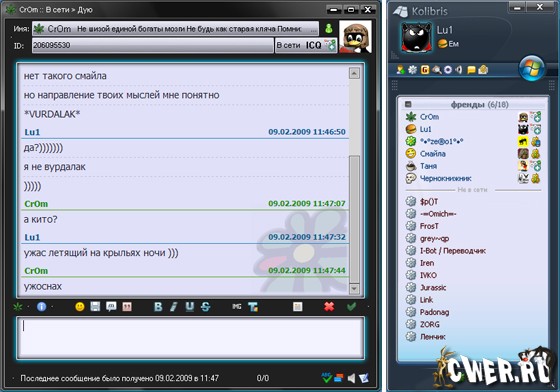
Task: Click the chat scrollbar down arrow
Action: click(x=354, y=288)
